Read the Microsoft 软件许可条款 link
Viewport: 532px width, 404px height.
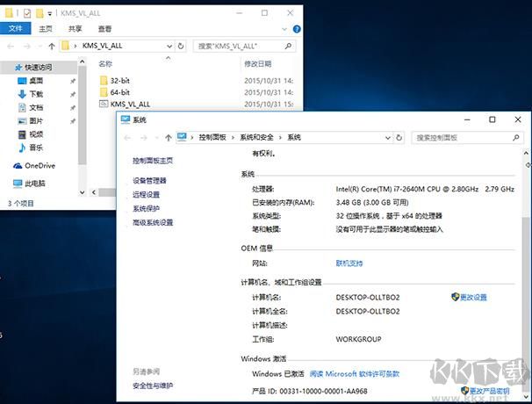pyautogui.click(x=354, y=374)
